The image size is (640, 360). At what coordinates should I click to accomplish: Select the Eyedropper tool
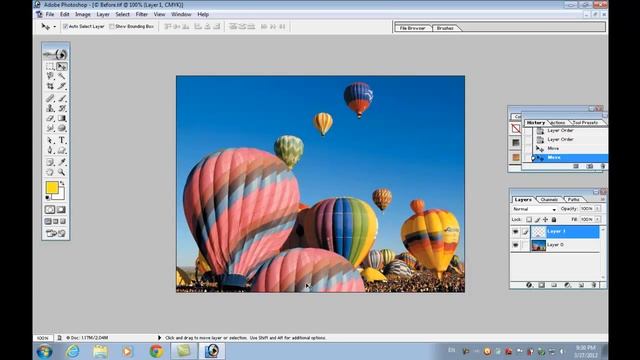click(62, 162)
